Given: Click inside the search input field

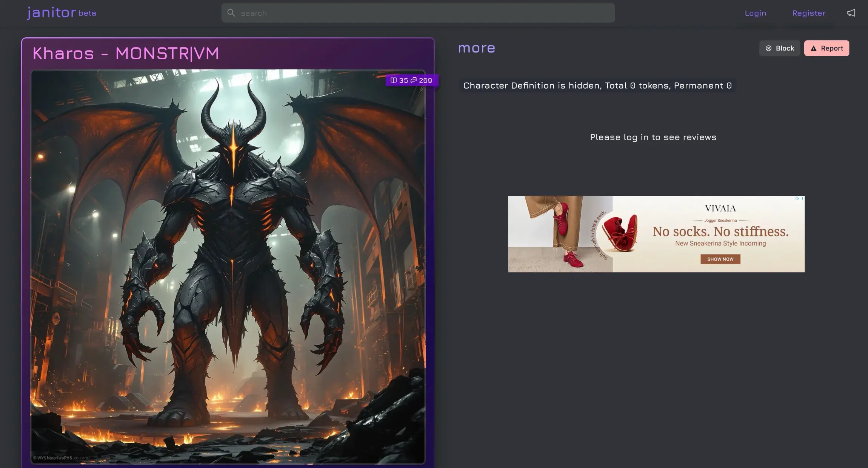Looking at the screenshot, I should 415,12.
